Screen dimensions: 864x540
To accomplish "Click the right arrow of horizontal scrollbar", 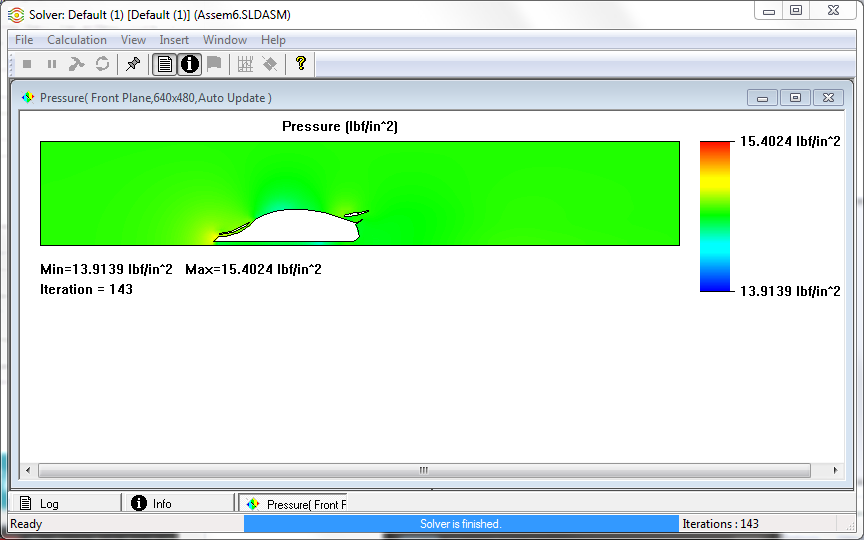I will click(836, 470).
